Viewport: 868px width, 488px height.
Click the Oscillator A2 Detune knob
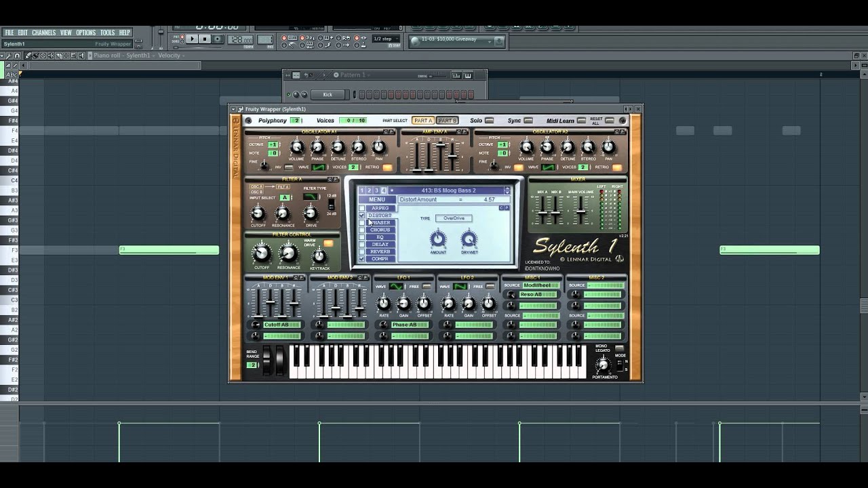(568, 147)
